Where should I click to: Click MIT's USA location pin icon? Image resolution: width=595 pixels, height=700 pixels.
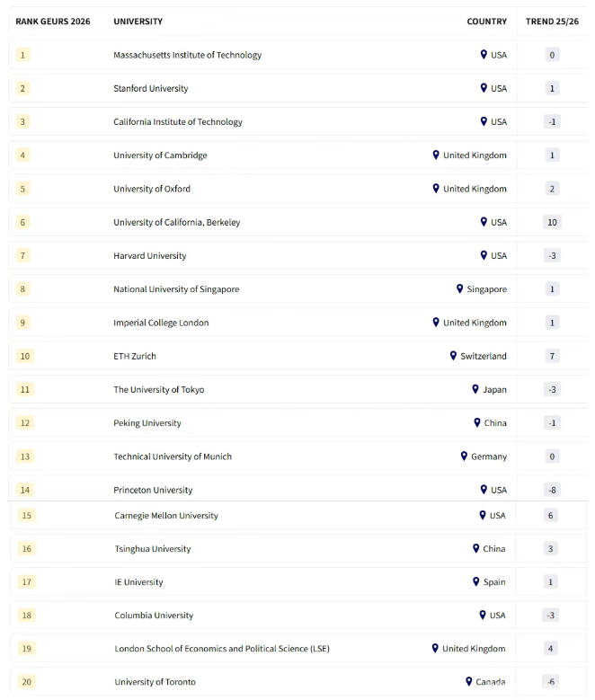click(484, 55)
